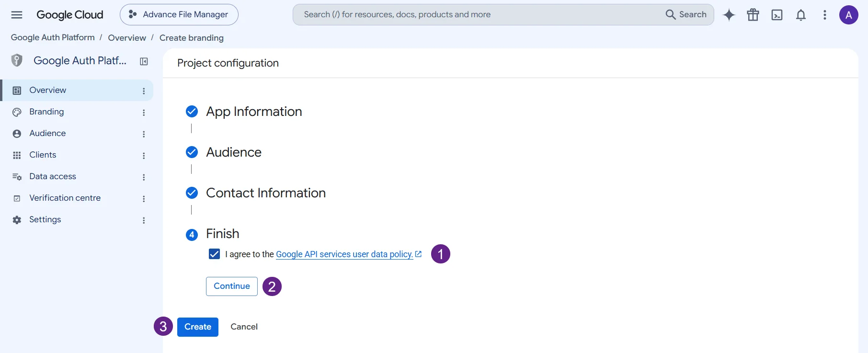Cancel the project configuration
Screen dimensions: 868x353
244,327
